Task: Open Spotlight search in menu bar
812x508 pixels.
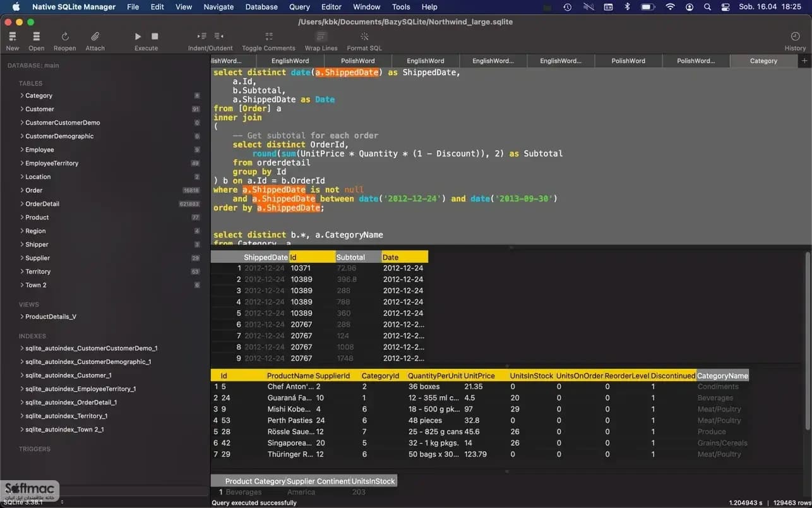Action: [707, 7]
